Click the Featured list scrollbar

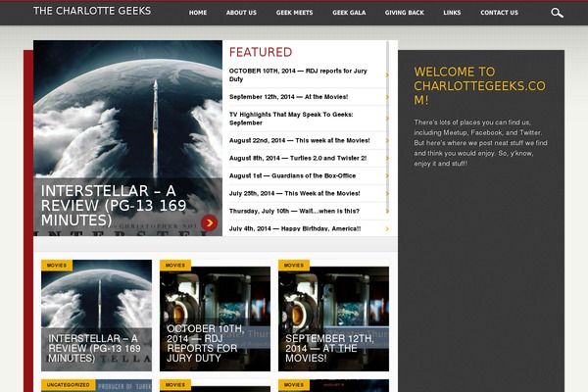click(387, 127)
